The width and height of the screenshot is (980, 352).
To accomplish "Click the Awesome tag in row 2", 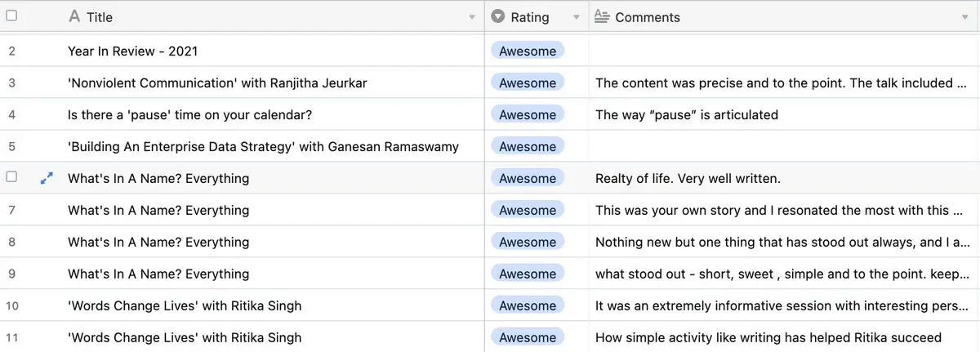I will (x=528, y=51).
